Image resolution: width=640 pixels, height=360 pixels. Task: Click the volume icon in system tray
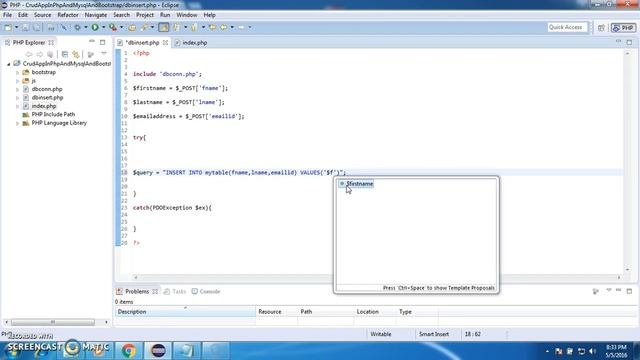click(592, 351)
